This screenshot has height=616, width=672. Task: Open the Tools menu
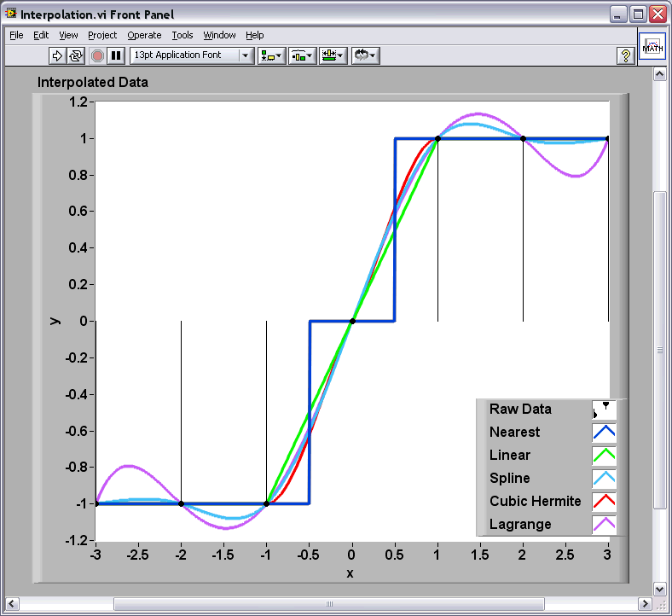182,35
